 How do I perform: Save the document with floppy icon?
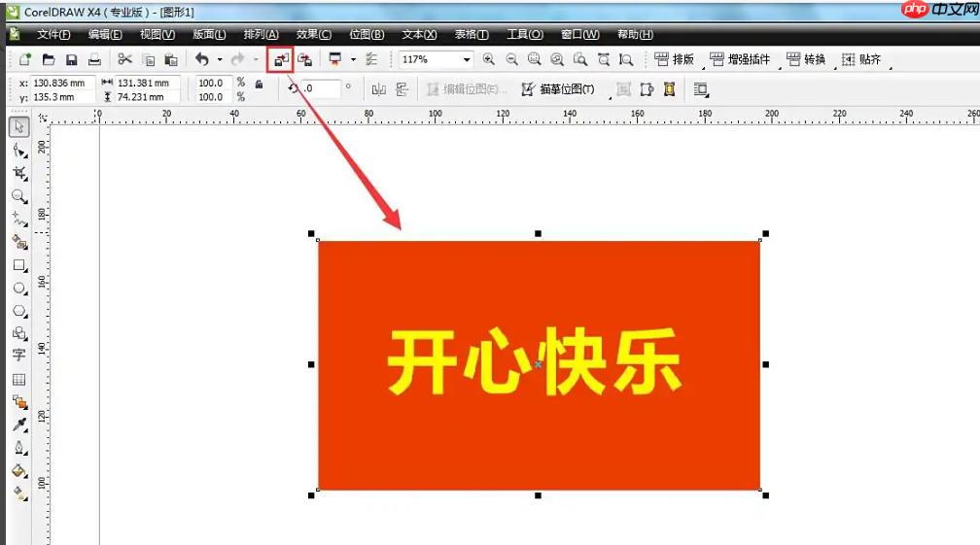(x=71, y=60)
